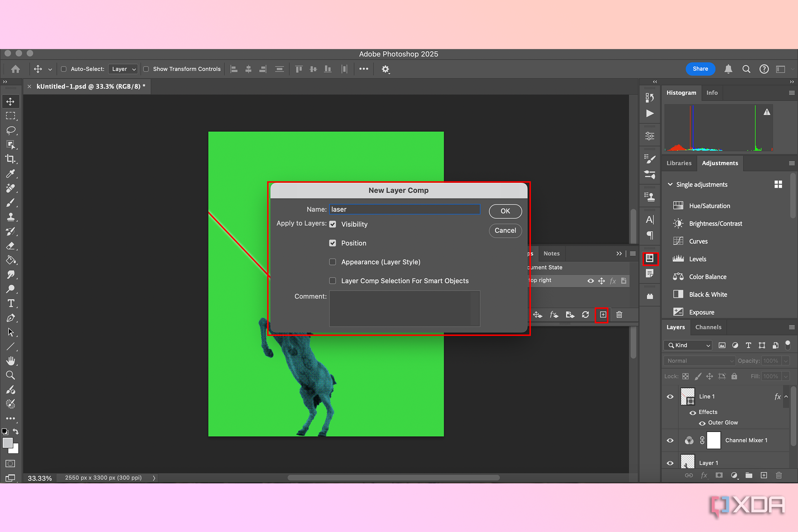Open the Home screen icon
Viewport: 798px width, 532px height.
point(16,69)
